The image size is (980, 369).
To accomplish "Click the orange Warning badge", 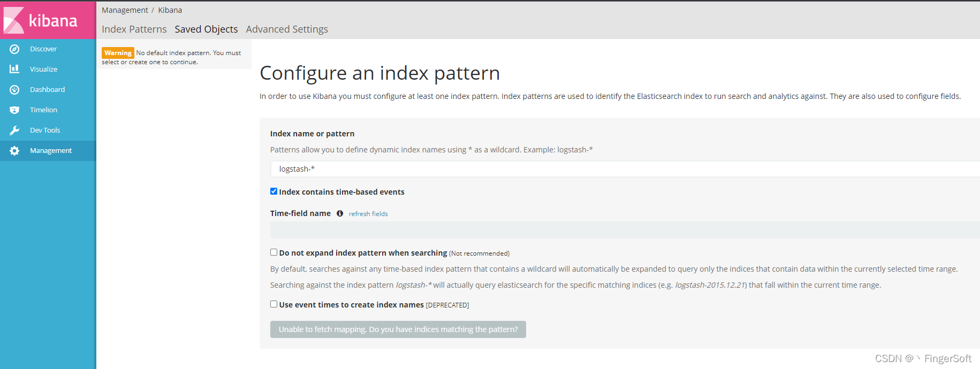I will click(118, 53).
